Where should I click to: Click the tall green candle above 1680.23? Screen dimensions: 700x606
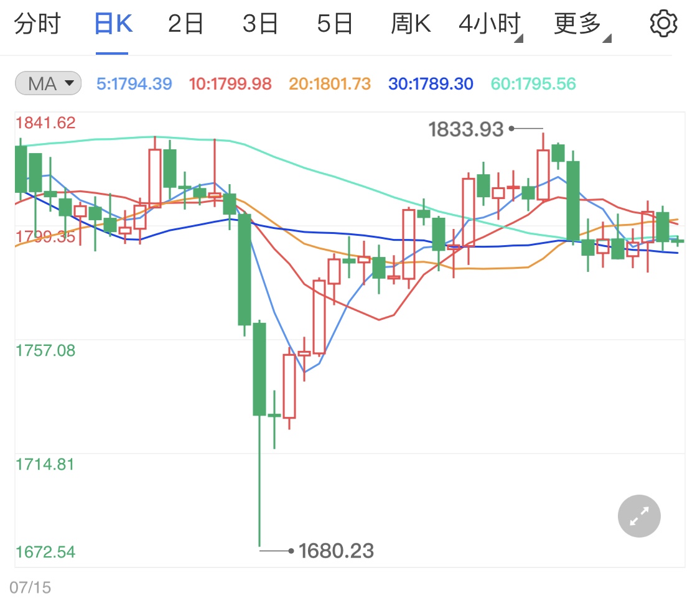(x=259, y=367)
